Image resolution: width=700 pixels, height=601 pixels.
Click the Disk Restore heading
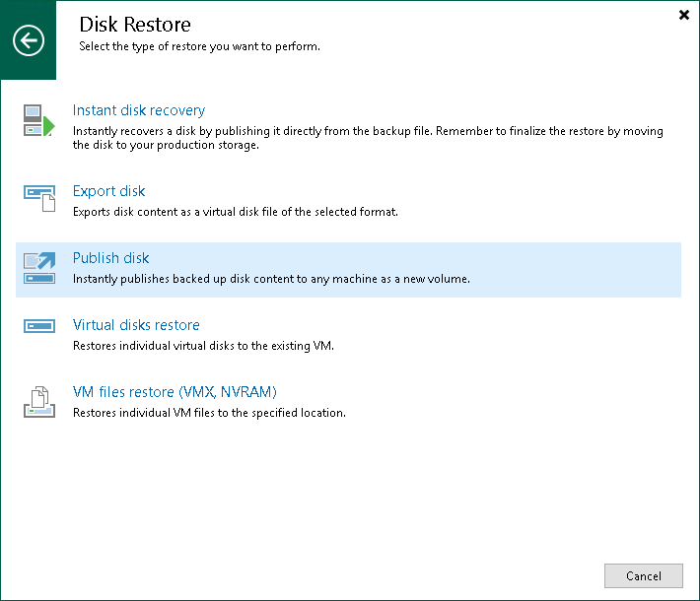click(135, 24)
